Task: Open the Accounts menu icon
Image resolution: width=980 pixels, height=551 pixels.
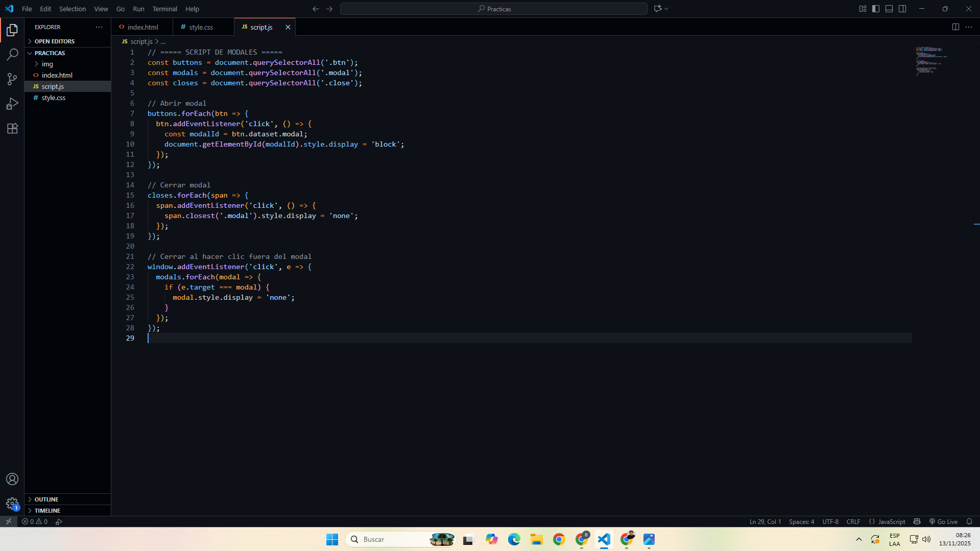Action: [12, 479]
